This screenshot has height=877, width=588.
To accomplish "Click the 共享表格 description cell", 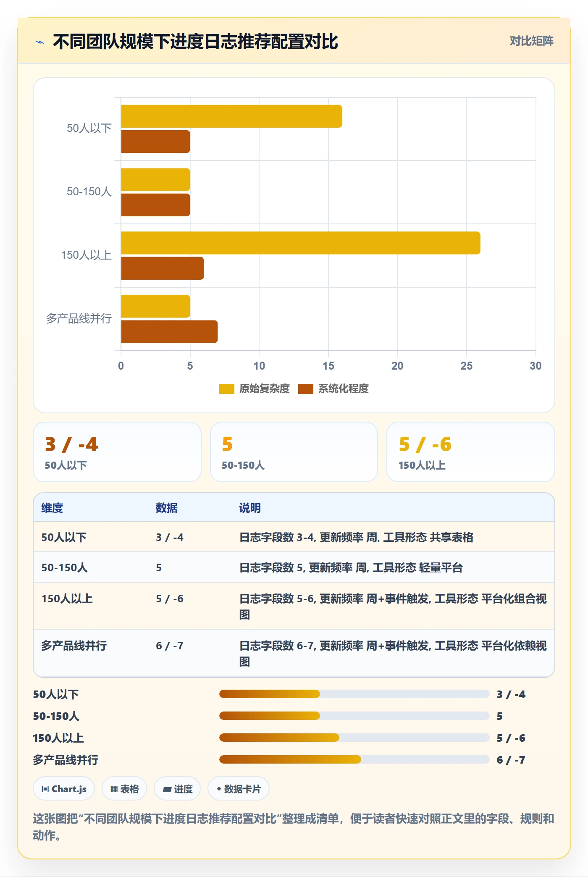I will click(x=356, y=537).
